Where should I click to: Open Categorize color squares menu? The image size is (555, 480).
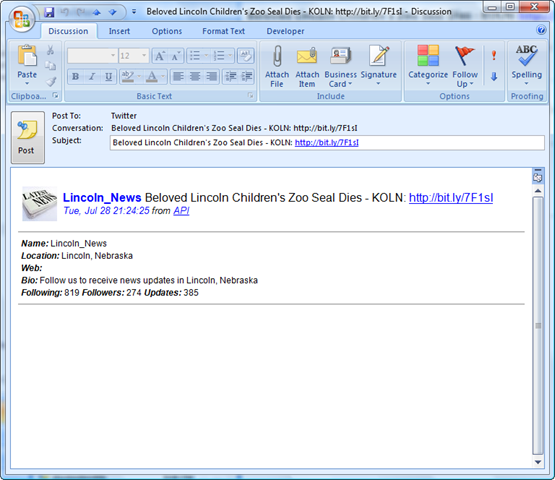click(x=428, y=66)
